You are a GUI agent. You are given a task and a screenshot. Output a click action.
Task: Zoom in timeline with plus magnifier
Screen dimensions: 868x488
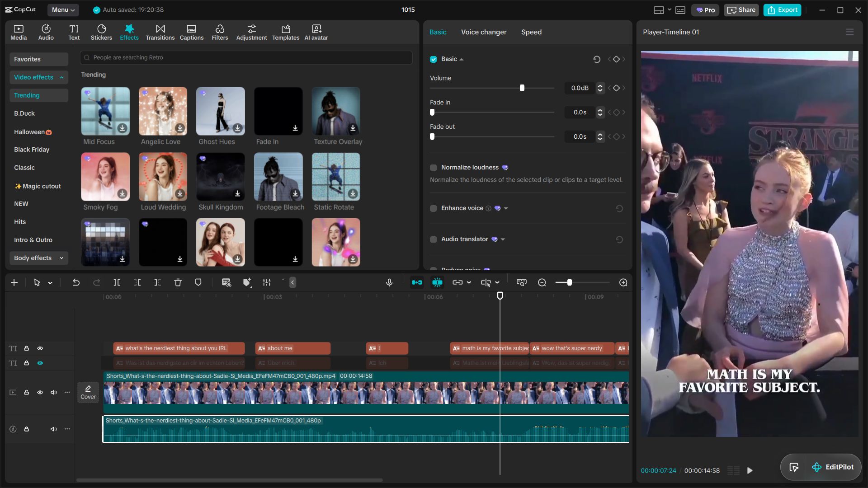(623, 282)
